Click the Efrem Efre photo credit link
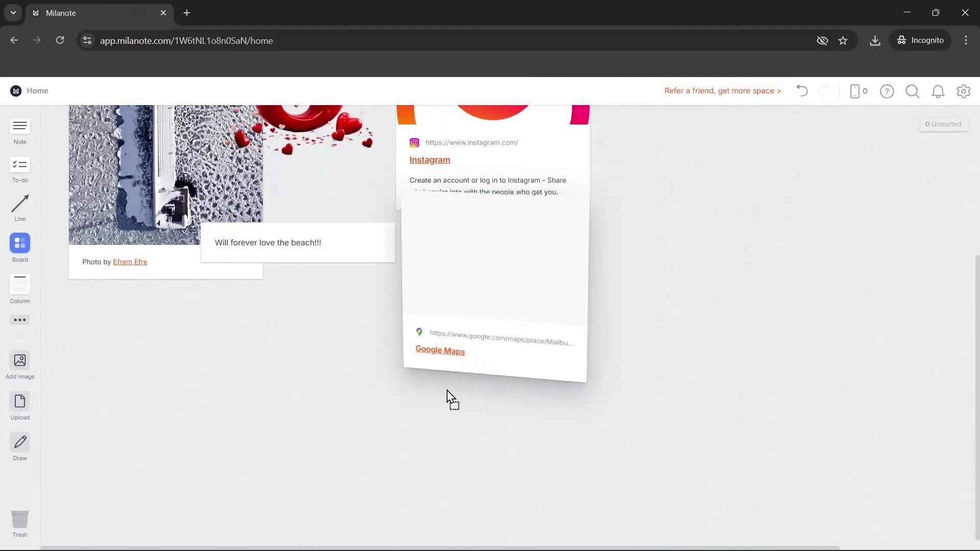Viewport: 980px width, 551px height. (130, 262)
